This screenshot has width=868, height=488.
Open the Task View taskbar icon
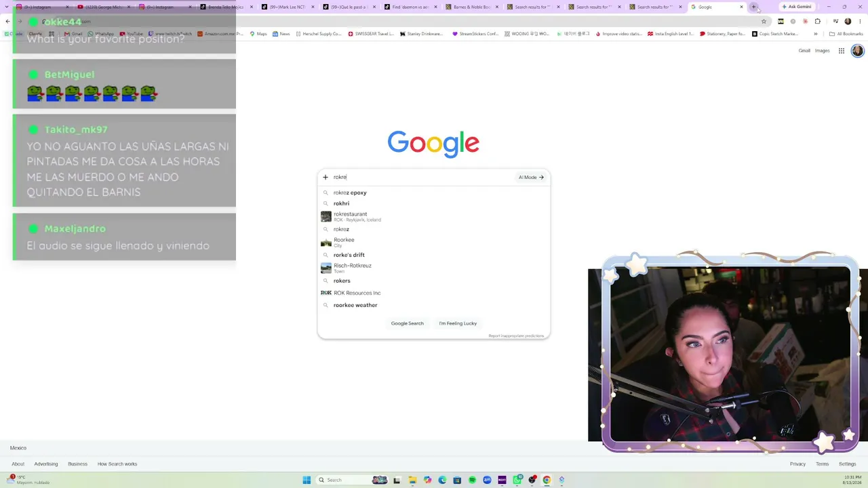click(397, 480)
